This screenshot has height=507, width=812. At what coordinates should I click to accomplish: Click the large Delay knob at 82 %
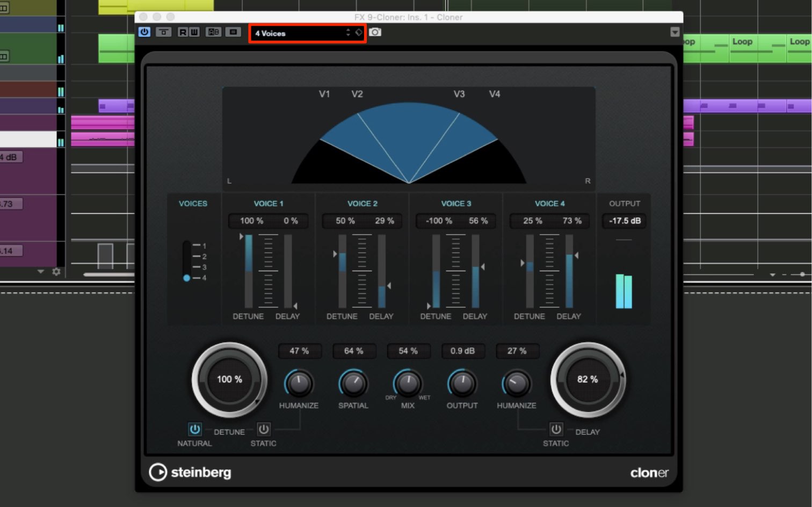pos(588,380)
